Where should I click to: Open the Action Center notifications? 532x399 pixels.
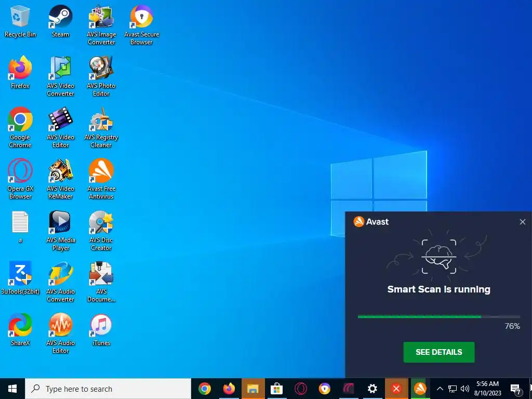tap(516, 389)
